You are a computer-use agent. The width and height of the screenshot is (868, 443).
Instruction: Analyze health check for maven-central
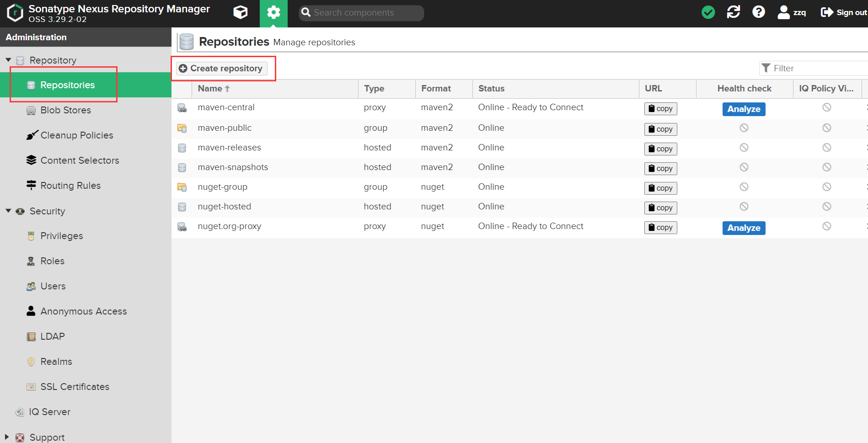[744, 109]
